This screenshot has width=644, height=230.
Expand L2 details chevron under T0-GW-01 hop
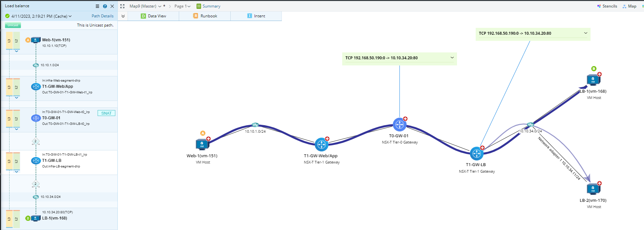click(16, 129)
